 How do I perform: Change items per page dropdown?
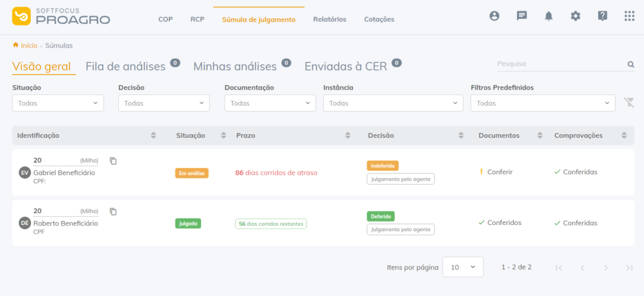[463, 267]
